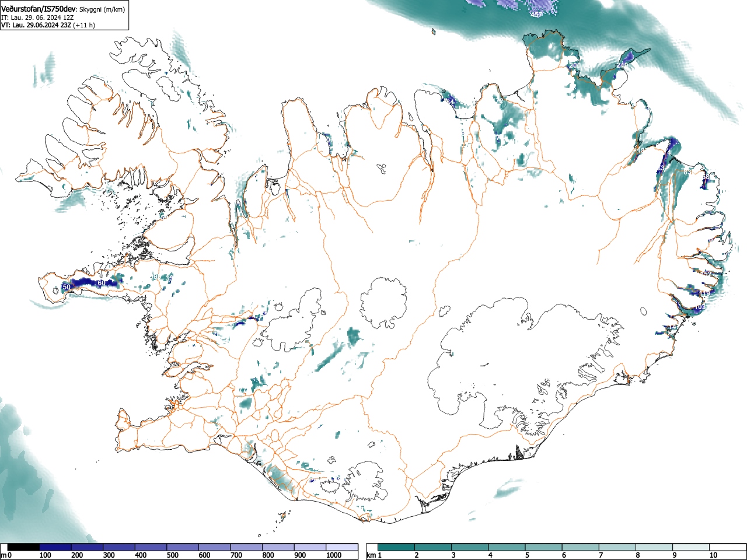Click the 'm' unit label on legend
The width and height of the screenshot is (747, 560).
point(4,555)
